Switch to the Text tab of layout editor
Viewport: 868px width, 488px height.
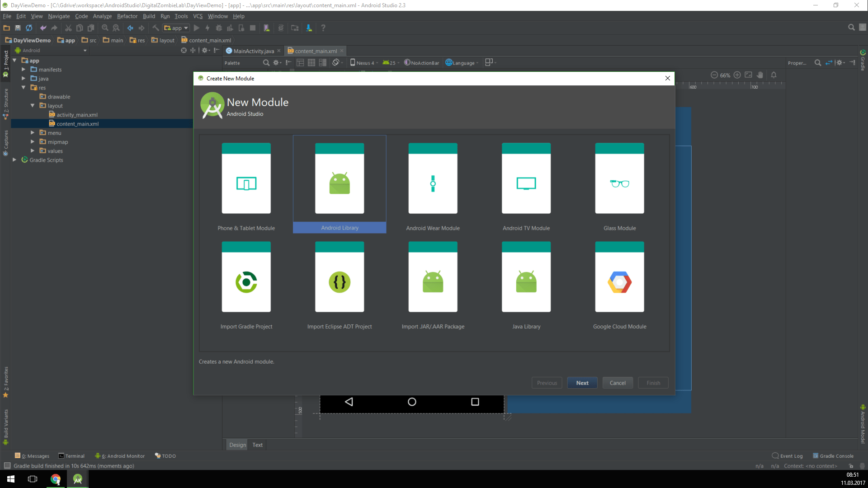(x=257, y=445)
